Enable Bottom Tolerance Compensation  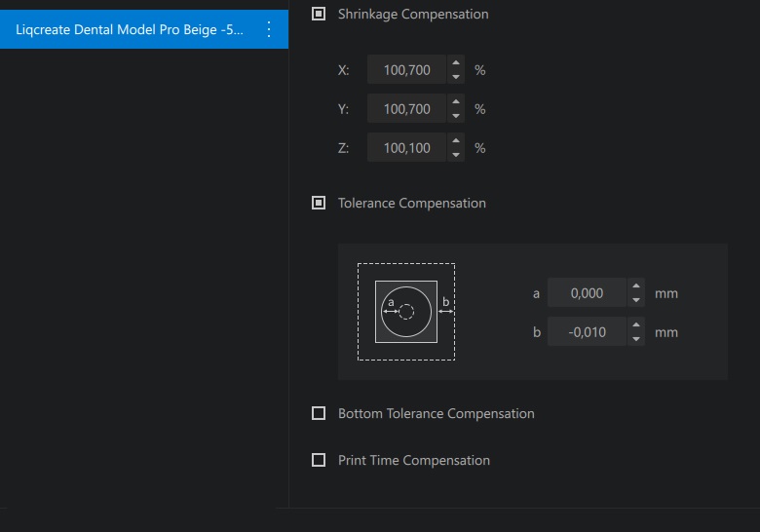pos(319,413)
